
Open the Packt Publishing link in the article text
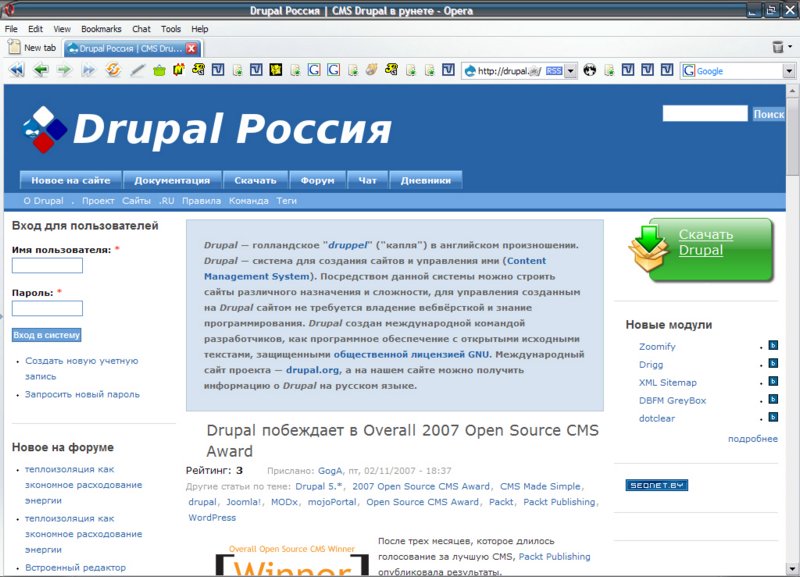[x=554, y=557]
